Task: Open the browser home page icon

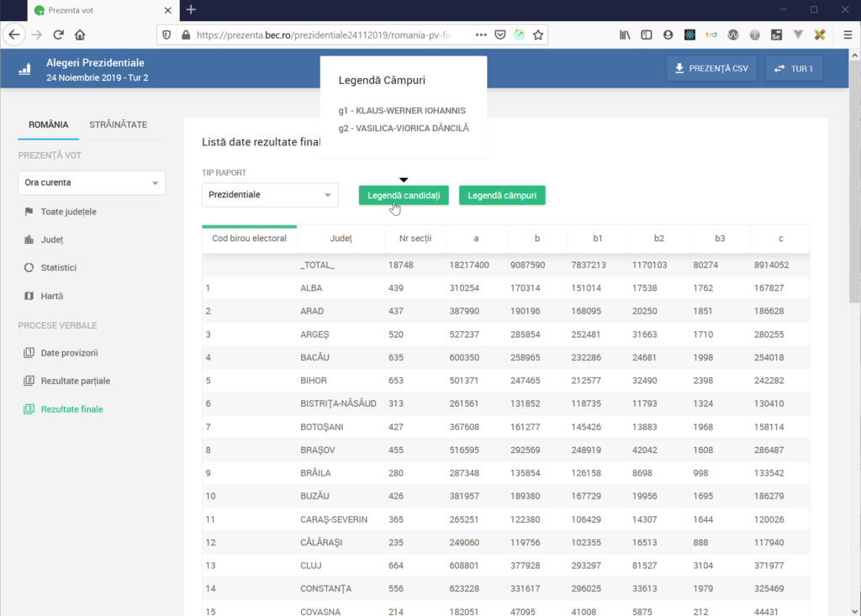Action: tap(80, 34)
